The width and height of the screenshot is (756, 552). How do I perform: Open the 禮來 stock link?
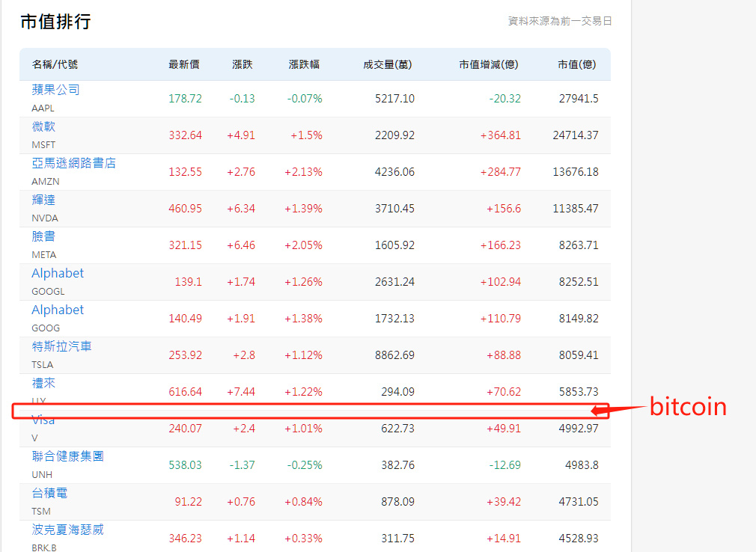tap(43, 383)
